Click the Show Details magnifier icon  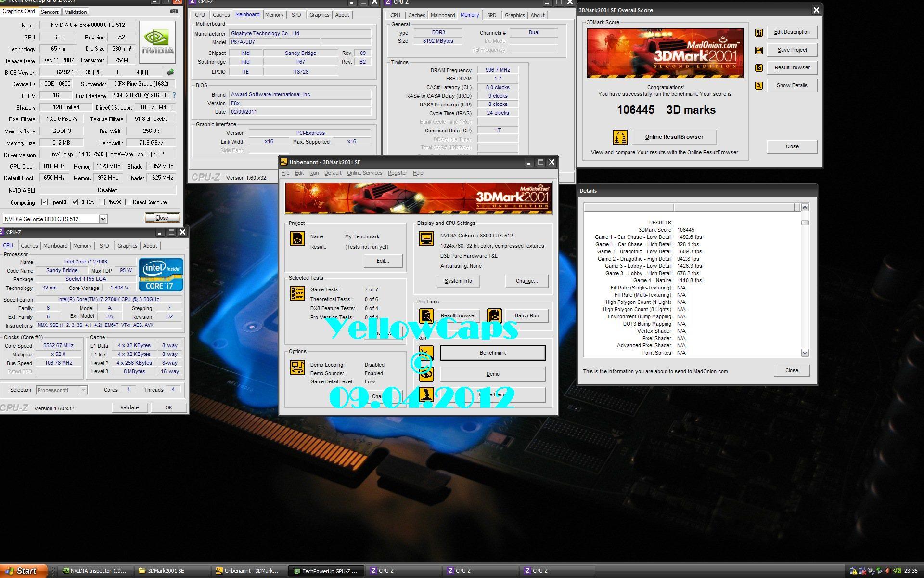point(759,86)
